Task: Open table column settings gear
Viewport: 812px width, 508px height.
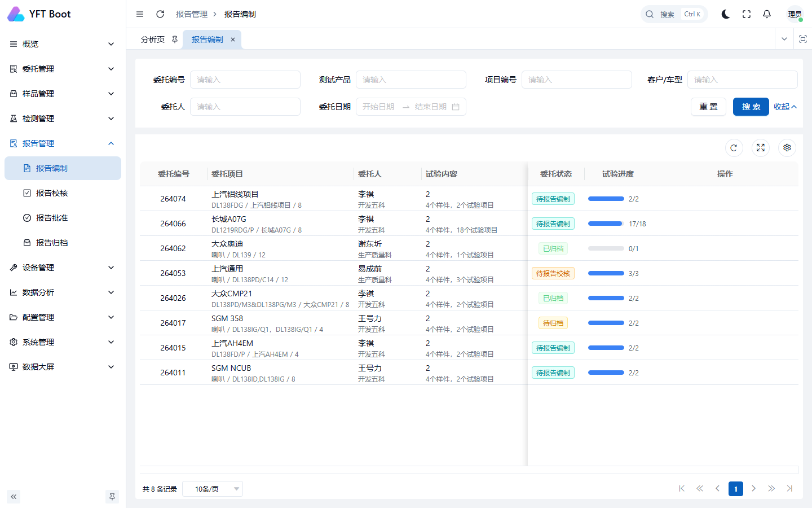Action: point(787,148)
